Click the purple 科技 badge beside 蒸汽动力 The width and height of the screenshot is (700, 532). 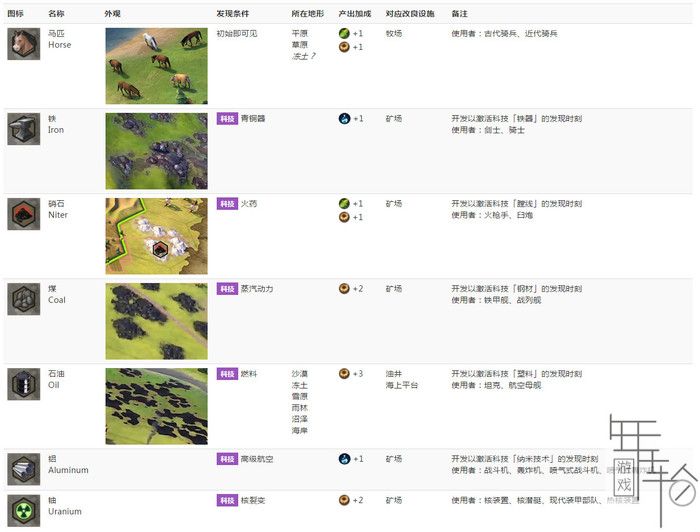227,289
